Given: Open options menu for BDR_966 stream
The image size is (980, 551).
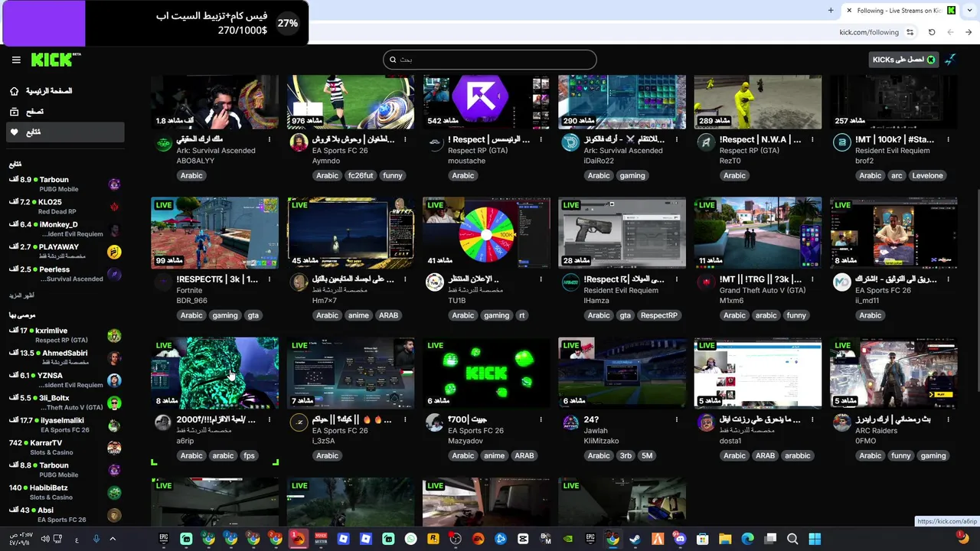Looking at the screenshot, I should (269, 279).
